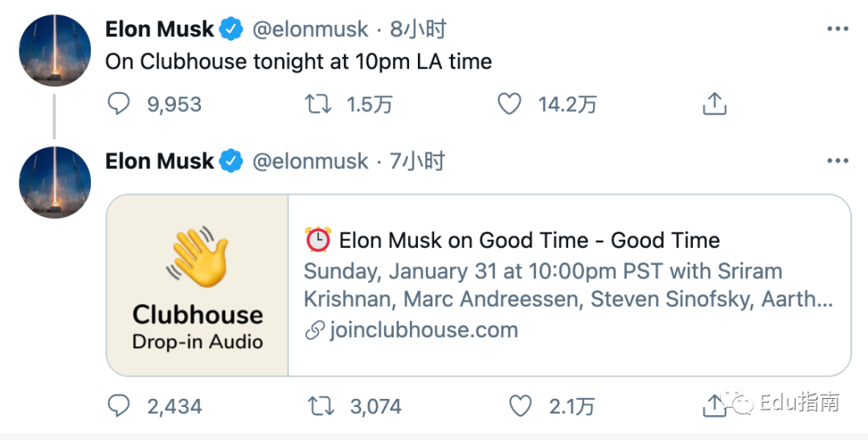Click the second tweet's rocket avatar

pyautogui.click(x=55, y=183)
